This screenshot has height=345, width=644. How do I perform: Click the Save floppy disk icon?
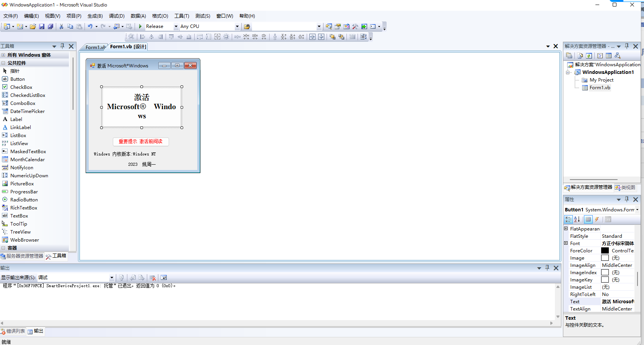tap(42, 26)
